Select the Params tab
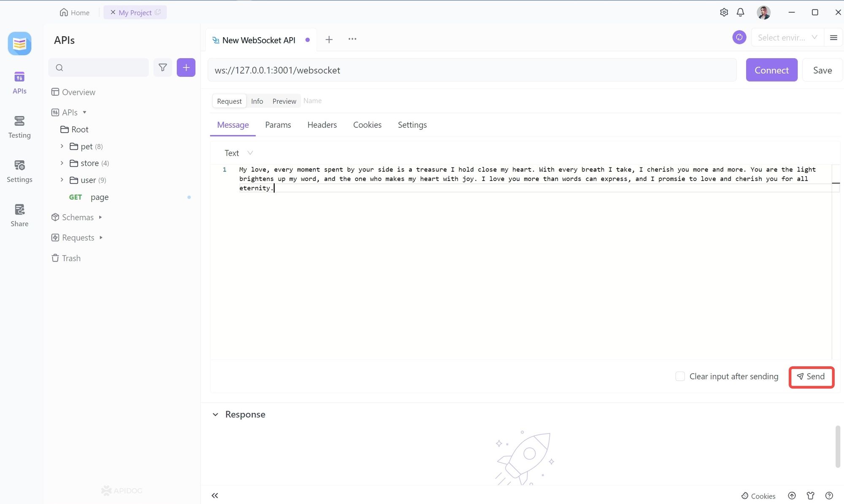Image resolution: width=844 pixels, height=504 pixels. pos(278,125)
